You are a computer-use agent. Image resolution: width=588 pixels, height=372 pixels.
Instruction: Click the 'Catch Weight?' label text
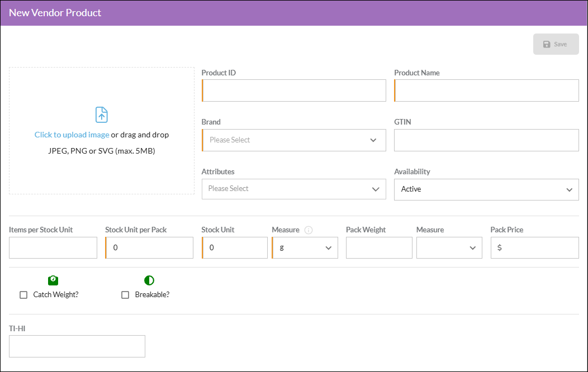tap(56, 295)
